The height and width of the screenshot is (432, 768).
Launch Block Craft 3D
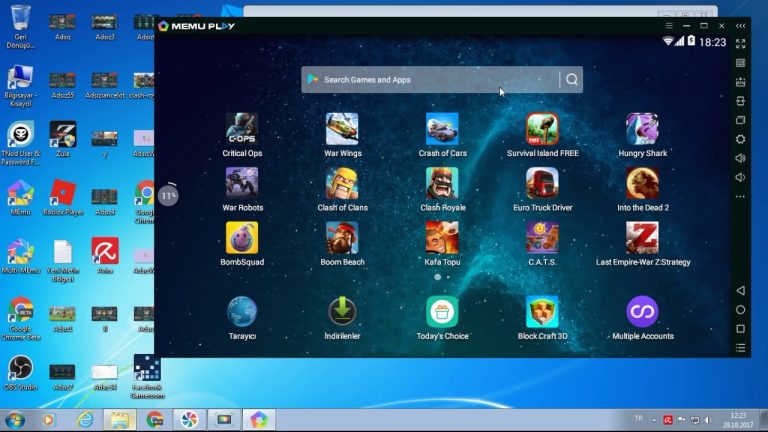click(x=542, y=312)
